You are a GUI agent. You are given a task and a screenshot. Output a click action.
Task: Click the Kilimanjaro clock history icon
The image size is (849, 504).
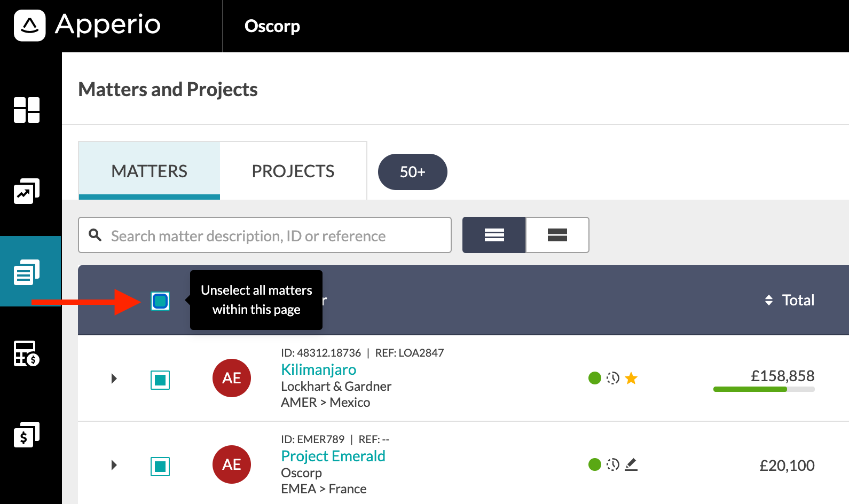coord(613,378)
